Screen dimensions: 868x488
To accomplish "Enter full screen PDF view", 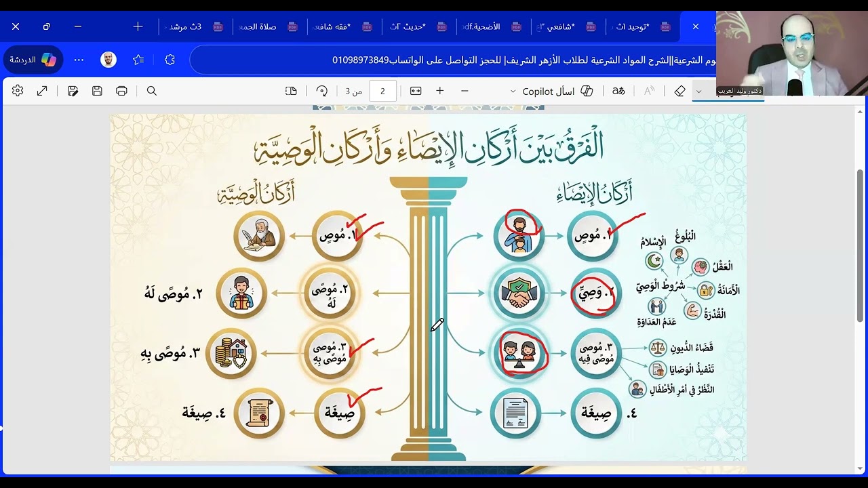I will pyautogui.click(x=42, y=91).
